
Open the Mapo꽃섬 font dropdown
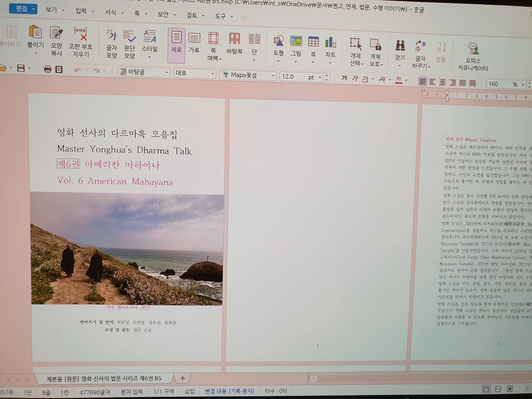[x=273, y=76]
